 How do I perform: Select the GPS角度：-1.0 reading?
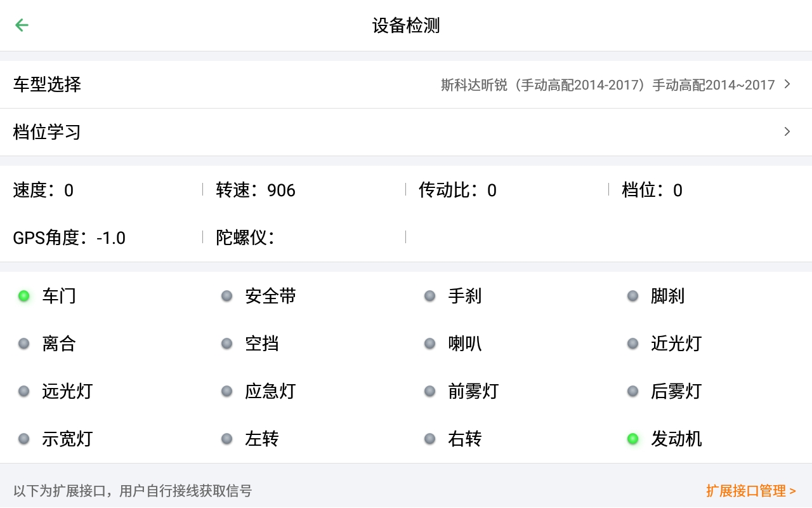coord(69,238)
